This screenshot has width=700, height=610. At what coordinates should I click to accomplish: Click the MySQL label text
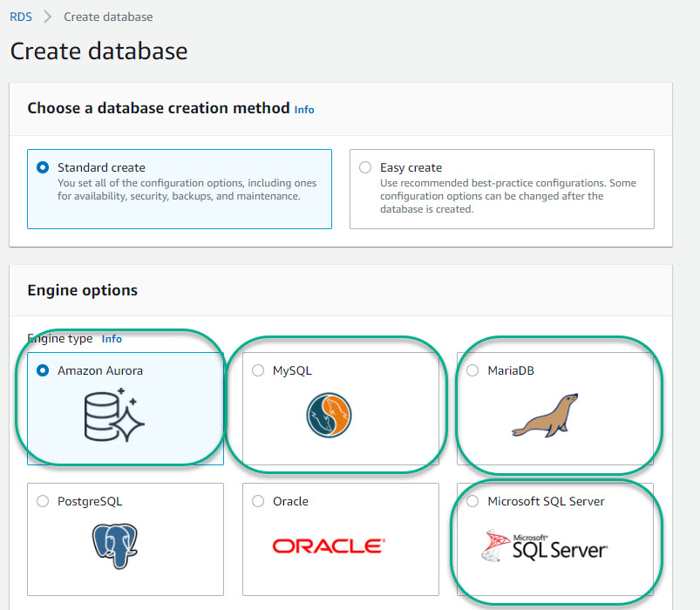(292, 371)
